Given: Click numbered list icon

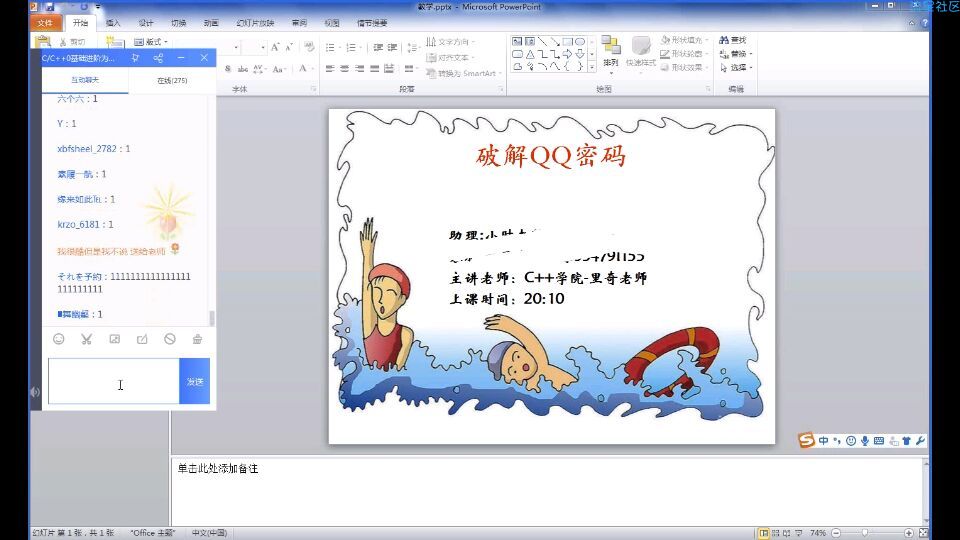Looking at the screenshot, I should click(352, 47).
